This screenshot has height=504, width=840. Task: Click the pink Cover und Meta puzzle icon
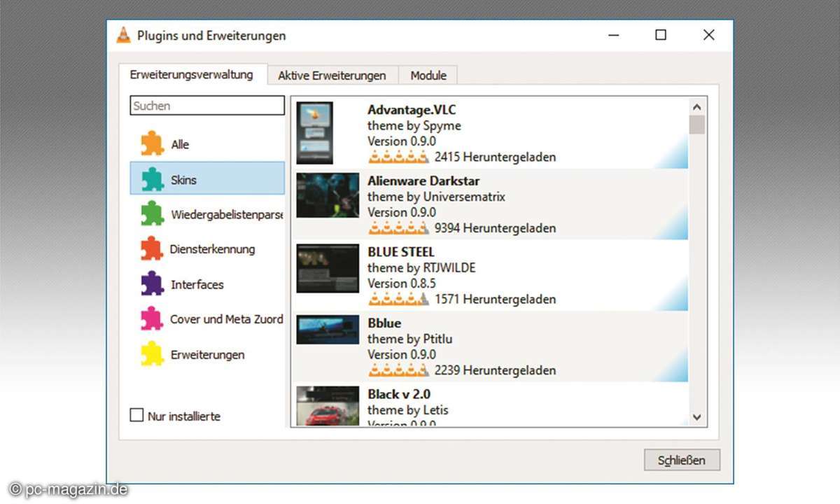152,319
